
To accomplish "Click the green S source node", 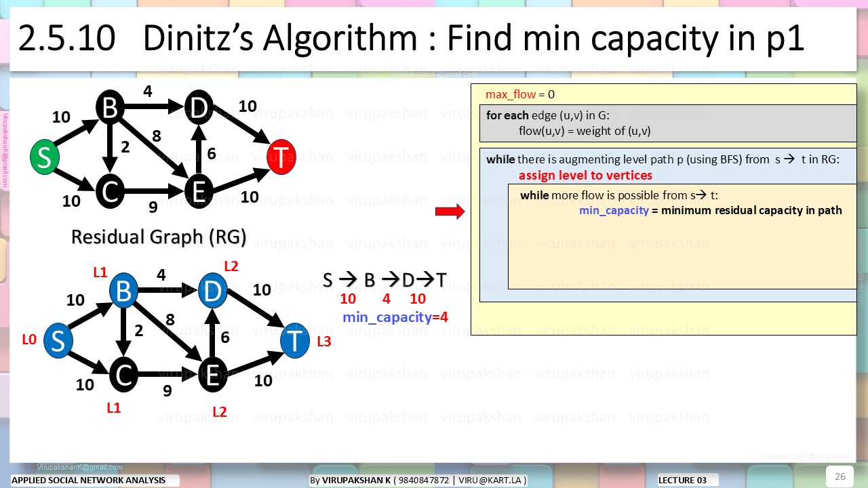I will [45, 157].
